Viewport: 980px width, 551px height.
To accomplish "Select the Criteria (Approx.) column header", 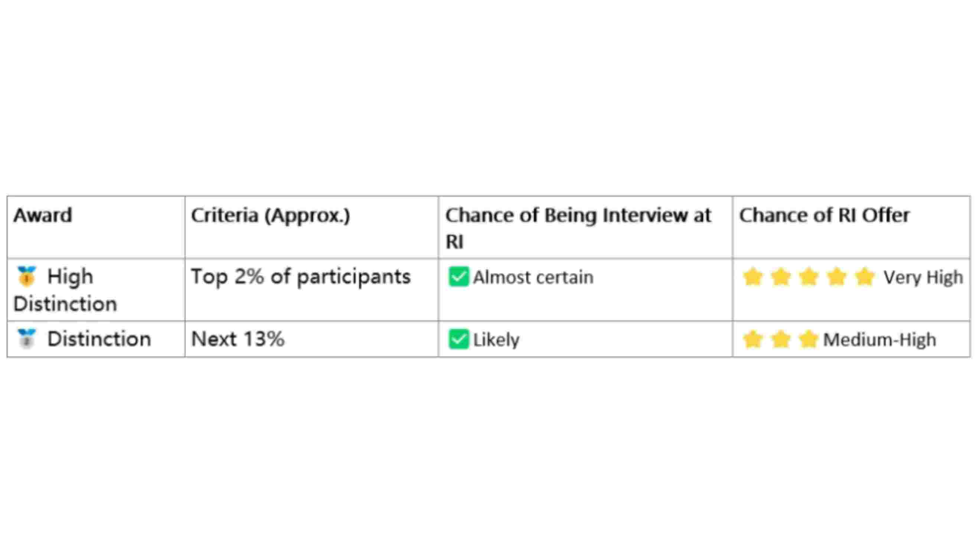I will [x=271, y=216].
